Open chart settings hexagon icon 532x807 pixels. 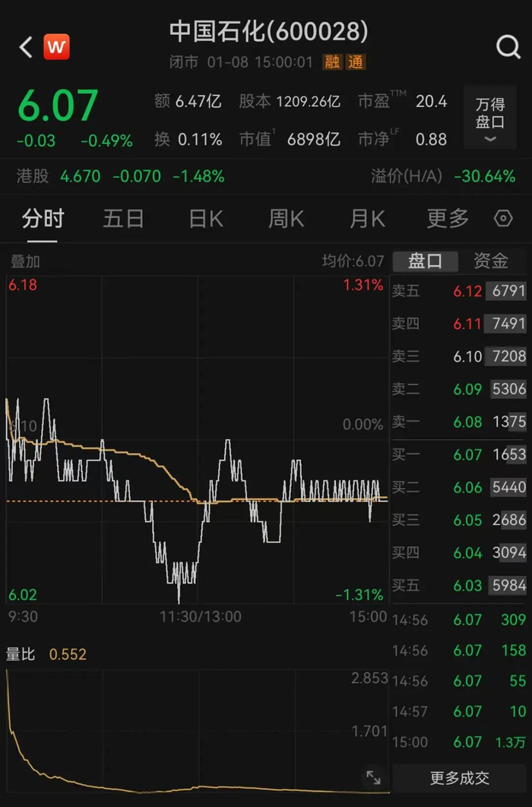[503, 219]
